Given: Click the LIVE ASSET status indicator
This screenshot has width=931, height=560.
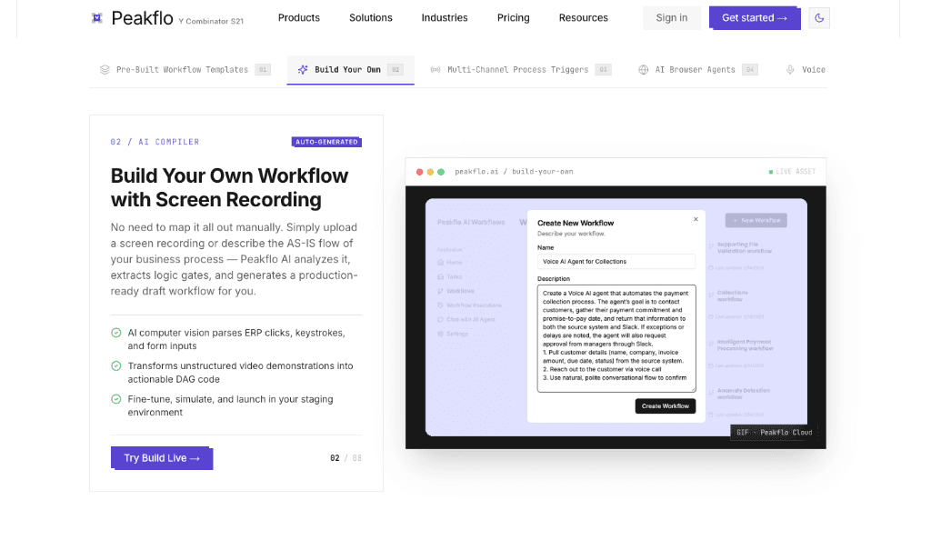Looking at the screenshot, I should [792, 172].
